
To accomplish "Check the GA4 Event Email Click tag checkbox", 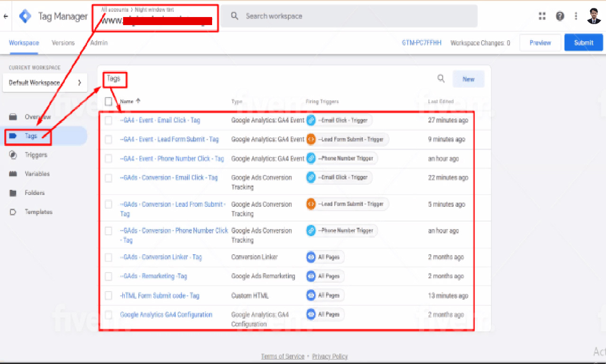I will [108, 120].
